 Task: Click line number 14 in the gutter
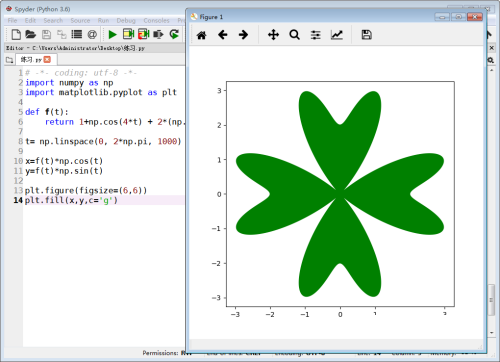point(18,200)
